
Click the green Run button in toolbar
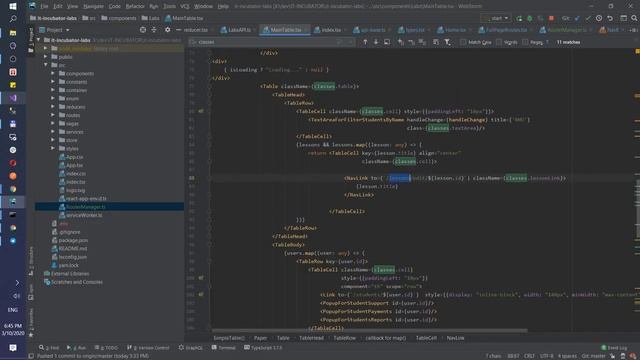tap(519, 18)
